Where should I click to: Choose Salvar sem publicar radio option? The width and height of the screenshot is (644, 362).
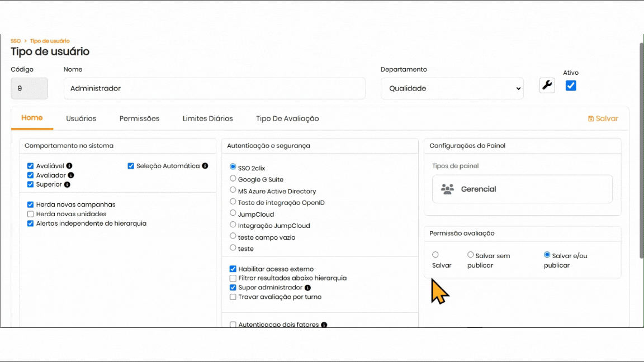click(471, 255)
